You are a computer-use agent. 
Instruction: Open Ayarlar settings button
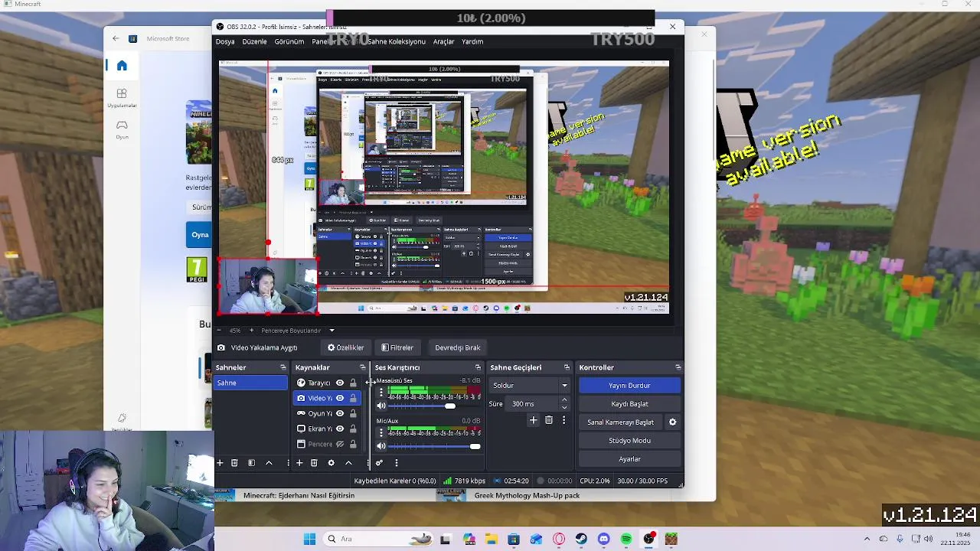coord(629,459)
